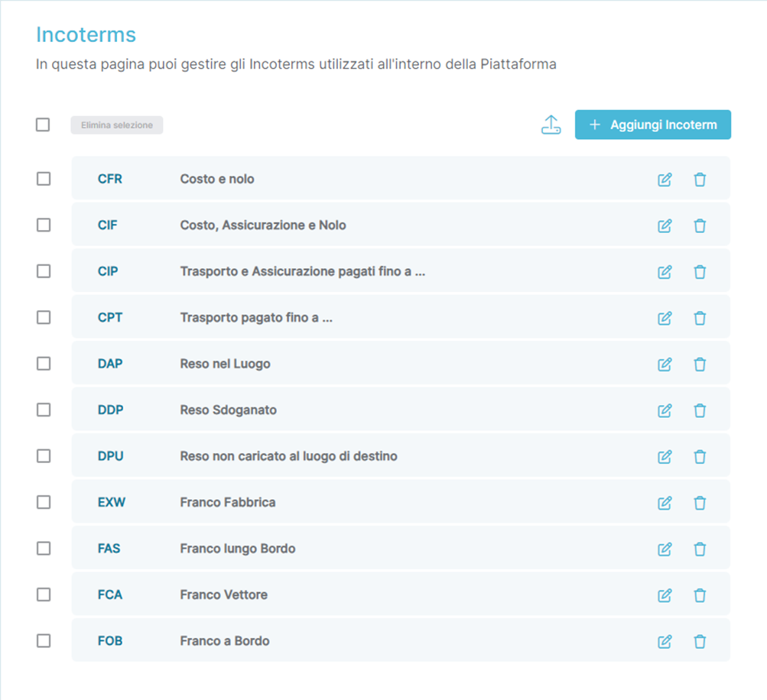This screenshot has height=700, width=767.
Task: Select the DDP row checkbox
Action: (44, 410)
